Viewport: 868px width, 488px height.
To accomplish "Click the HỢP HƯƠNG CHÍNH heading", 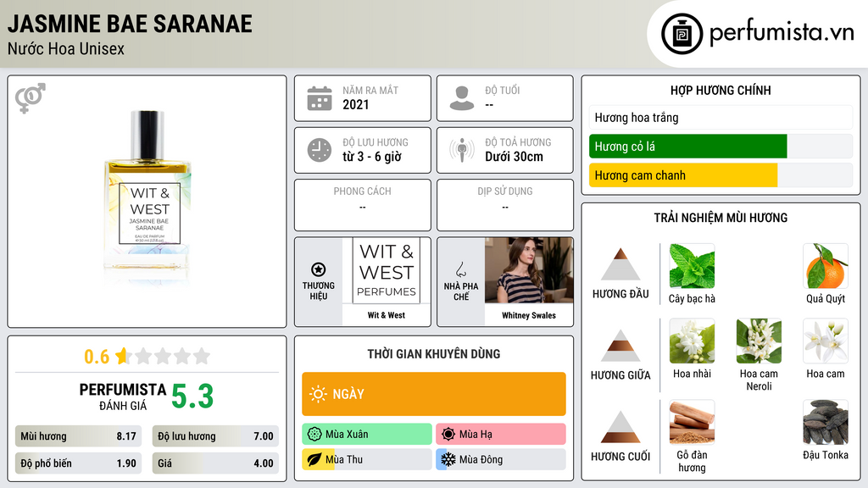I will (x=721, y=90).
